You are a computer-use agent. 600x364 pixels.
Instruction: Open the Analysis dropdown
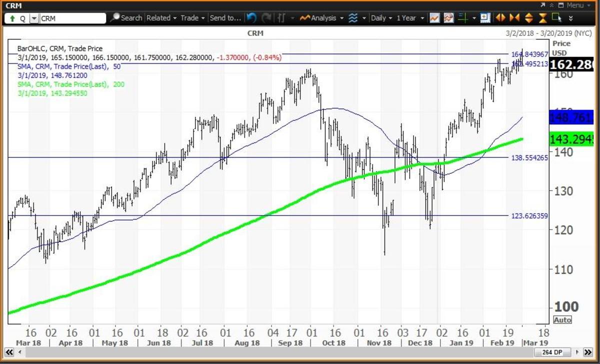326,18
